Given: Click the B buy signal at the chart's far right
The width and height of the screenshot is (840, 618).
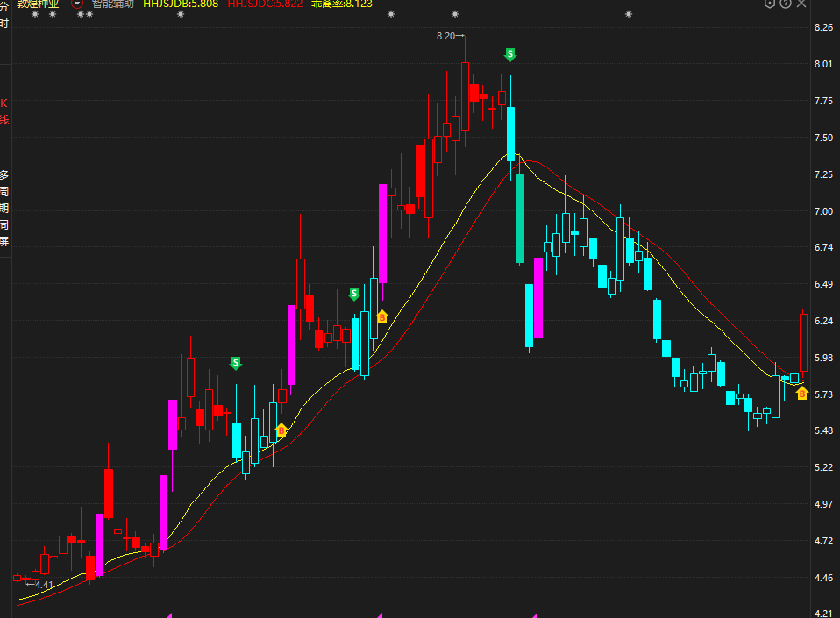Looking at the screenshot, I should [x=802, y=393].
